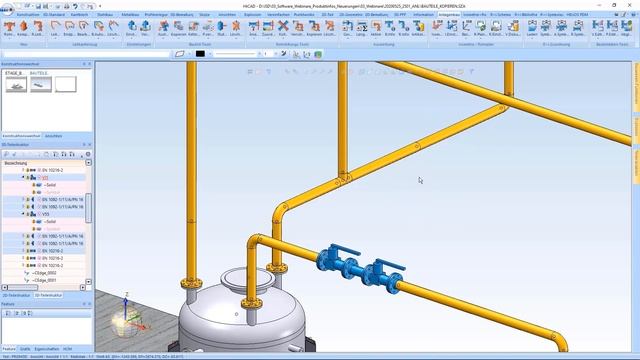Click the Laden icon in R+I-Zuordnung group
The image size is (640, 360).
pyautogui.click(x=532, y=28)
